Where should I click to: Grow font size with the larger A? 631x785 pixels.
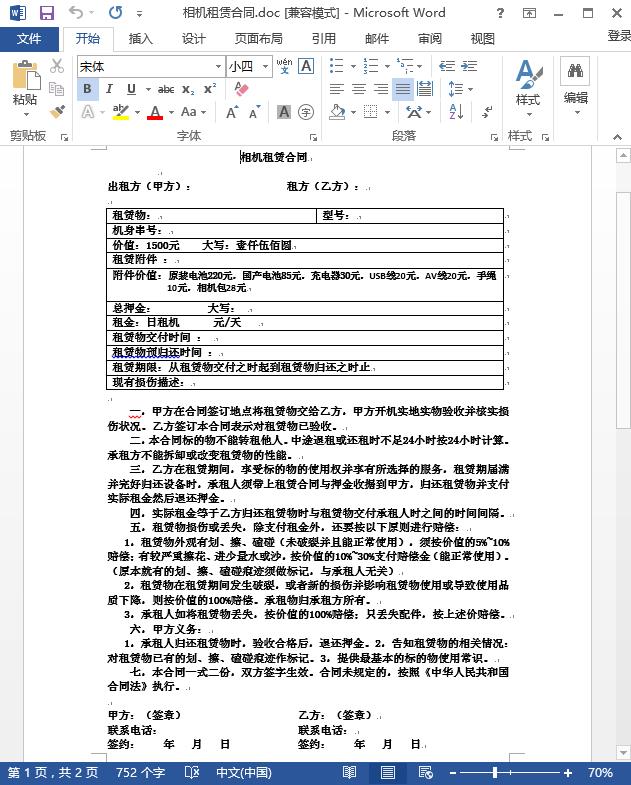[x=231, y=112]
